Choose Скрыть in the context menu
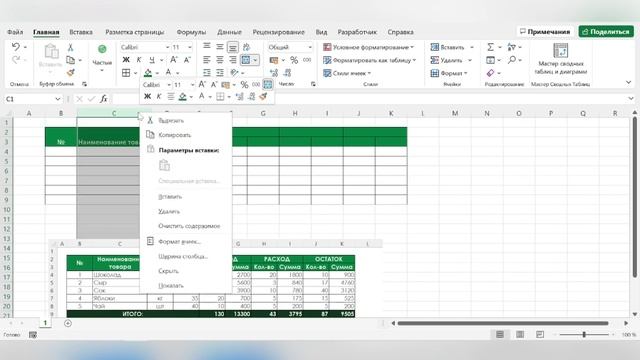The height and width of the screenshot is (360, 640). point(168,271)
